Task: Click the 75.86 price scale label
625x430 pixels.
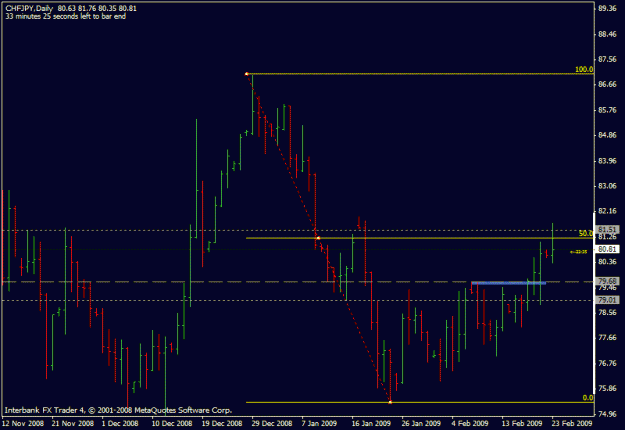Action: click(x=607, y=388)
